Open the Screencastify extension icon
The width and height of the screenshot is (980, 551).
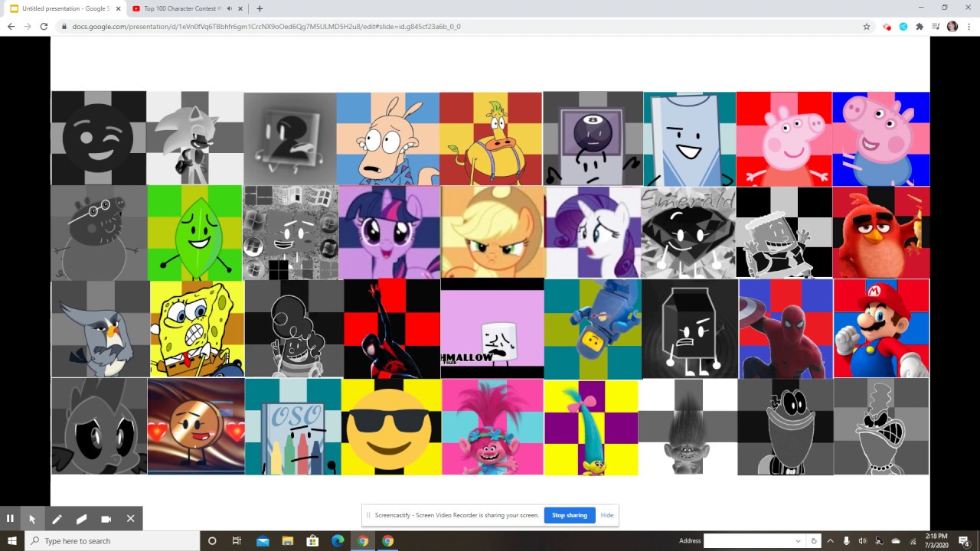pyautogui.click(x=887, y=26)
